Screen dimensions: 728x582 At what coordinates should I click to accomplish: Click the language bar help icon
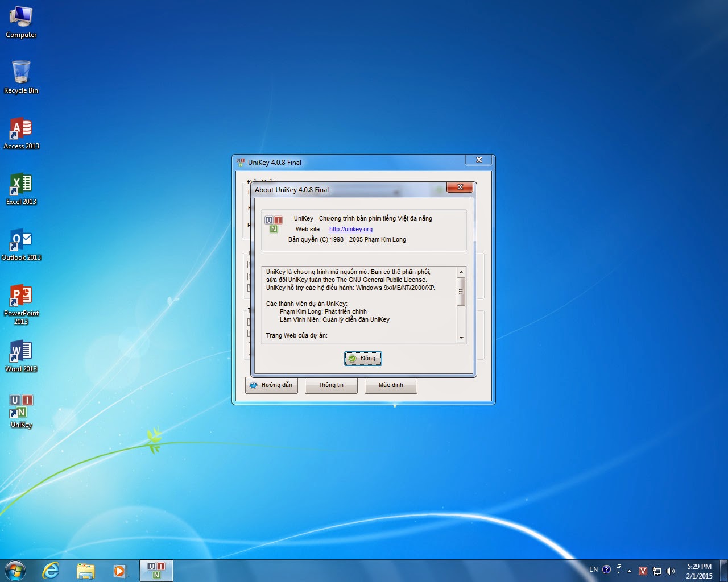point(606,569)
